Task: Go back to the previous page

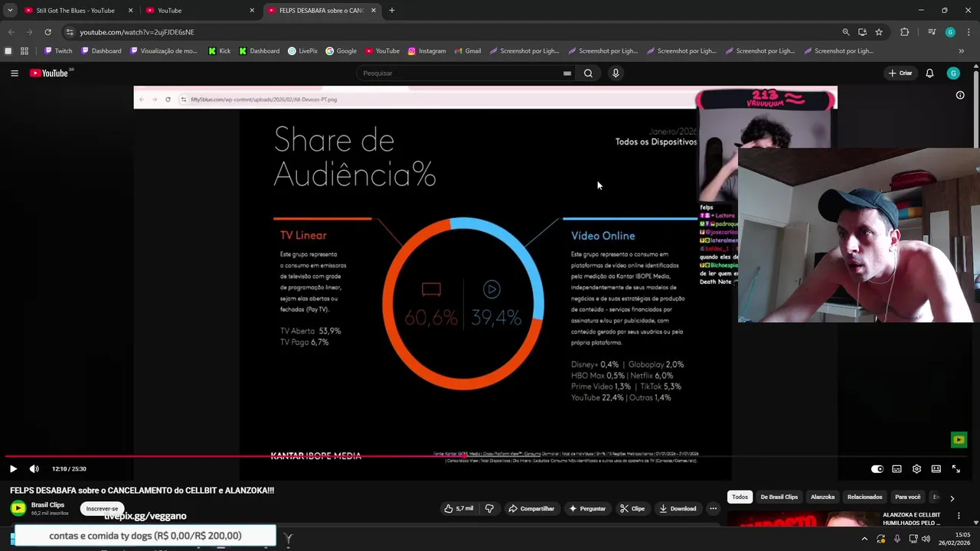Action: click(x=11, y=32)
